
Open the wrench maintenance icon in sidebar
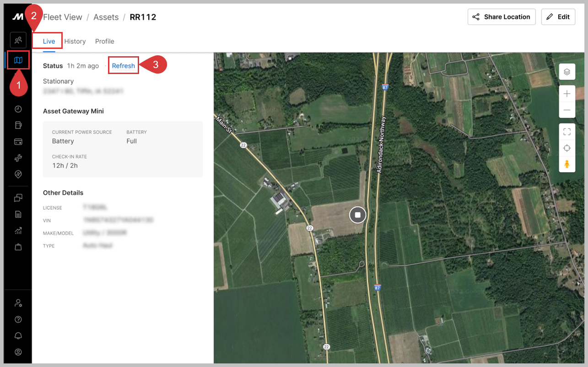click(18, 158)
